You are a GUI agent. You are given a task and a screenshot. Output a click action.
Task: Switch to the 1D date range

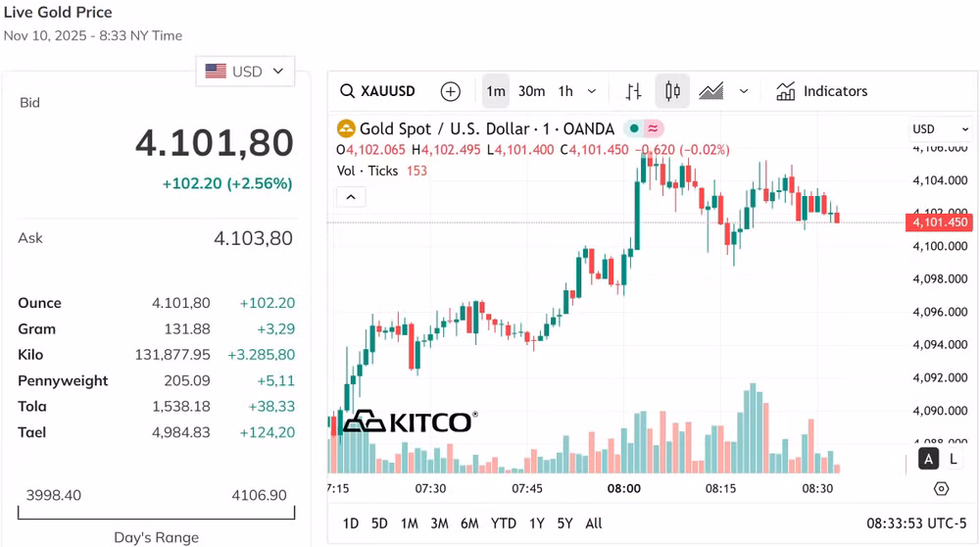pos(351,523)
